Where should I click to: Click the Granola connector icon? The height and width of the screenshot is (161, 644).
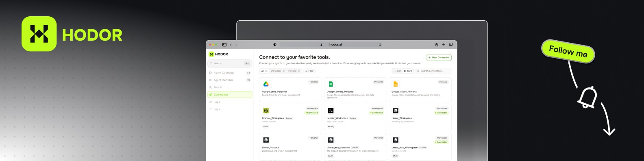[x=266, y=111]
